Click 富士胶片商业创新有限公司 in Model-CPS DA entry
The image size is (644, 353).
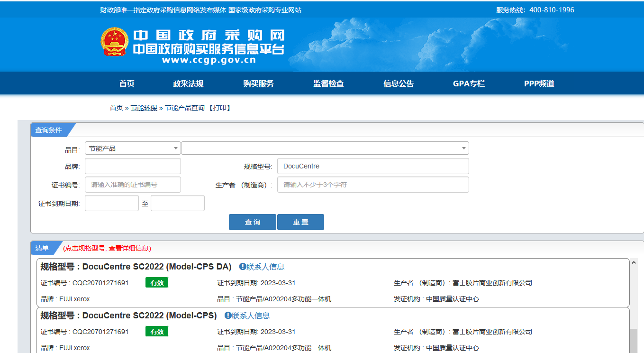[x=492, y=283]
